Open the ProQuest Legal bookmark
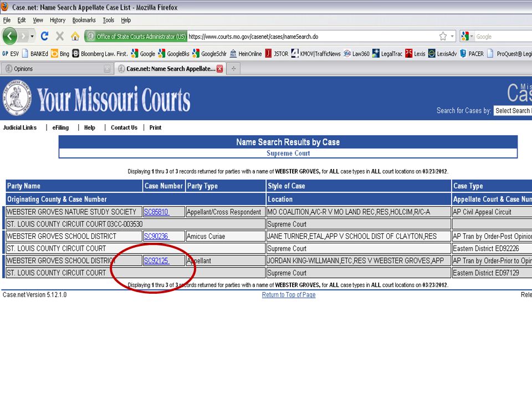 (509, 54)
